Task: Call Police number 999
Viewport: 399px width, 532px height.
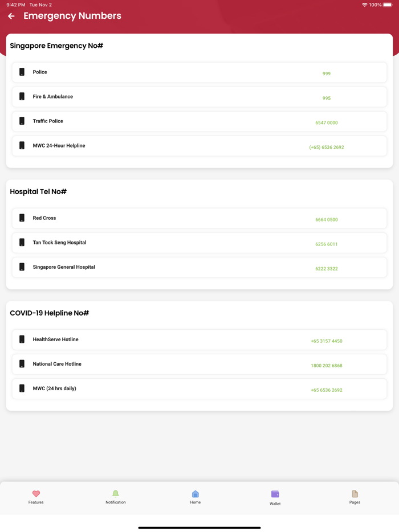Action: tap(327, 73)
